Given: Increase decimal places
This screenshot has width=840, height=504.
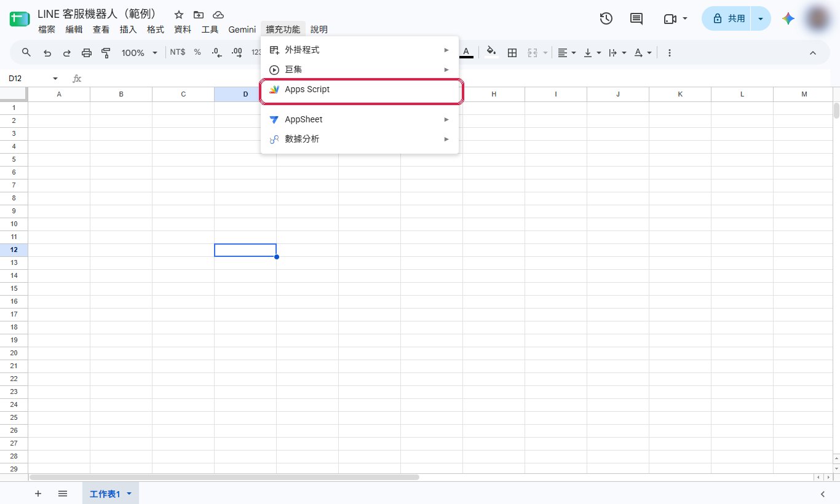Looking at the screenshot, I should [237, 53].
